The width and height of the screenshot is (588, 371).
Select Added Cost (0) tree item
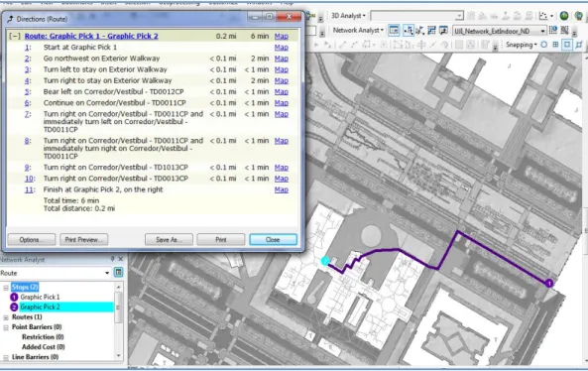tap(43, 347)
